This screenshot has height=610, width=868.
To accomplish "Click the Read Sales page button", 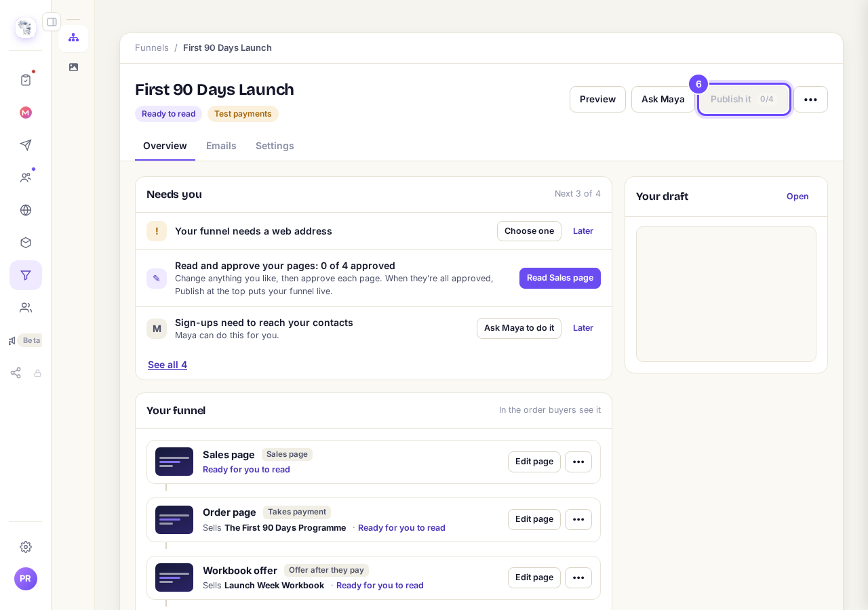I will coord(560,278).
